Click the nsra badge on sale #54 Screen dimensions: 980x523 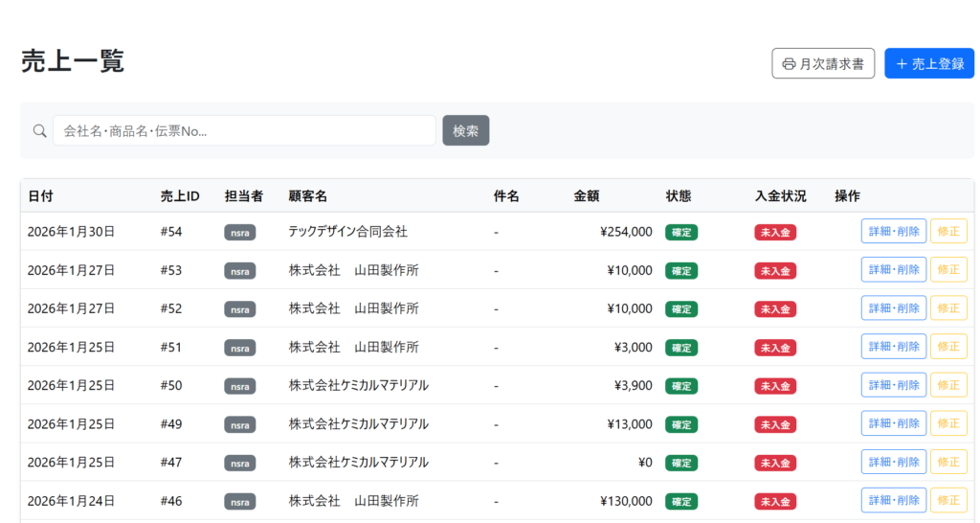pyautogui.click(x=240, y=232)
